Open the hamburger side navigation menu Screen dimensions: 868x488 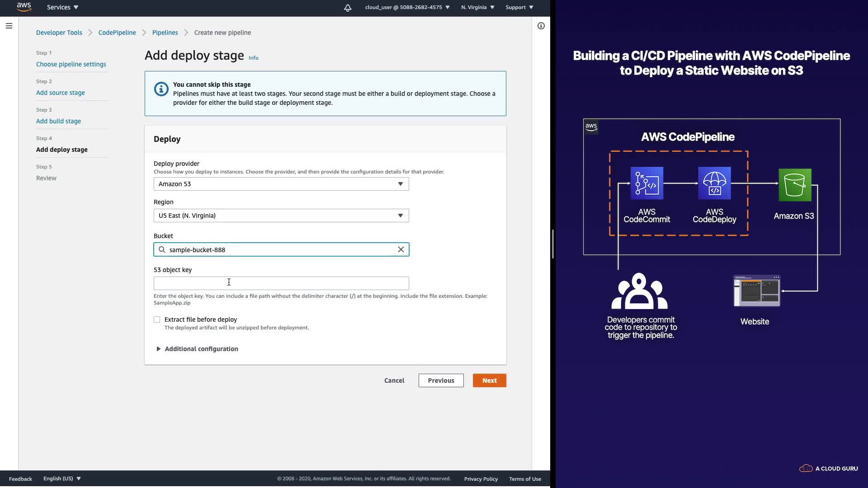[9, 26]
